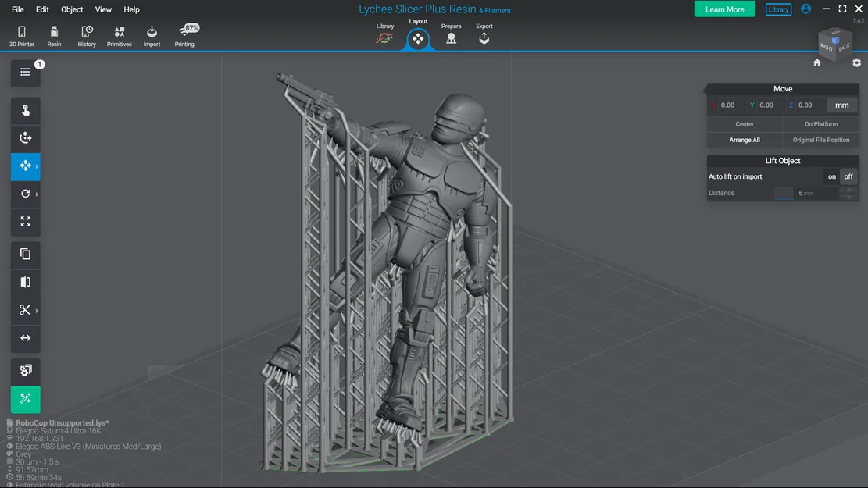Turn auto lift on import on
Image resolution: width=868 pixels, height=488 pixels.
[x=831, y=176]
